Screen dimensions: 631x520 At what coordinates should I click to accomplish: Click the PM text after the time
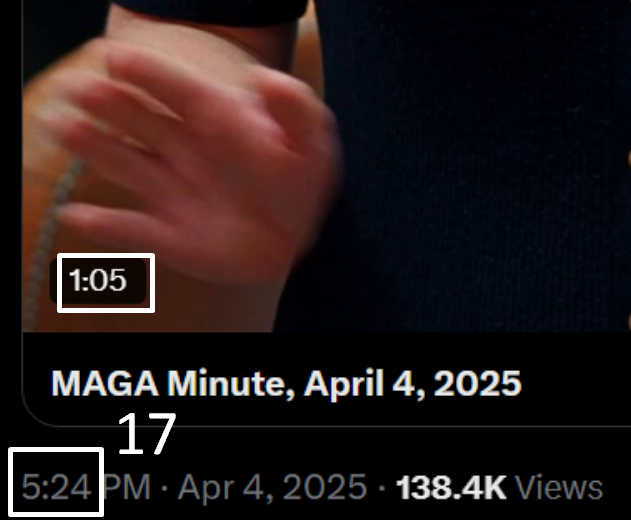[x=127, y=487]
